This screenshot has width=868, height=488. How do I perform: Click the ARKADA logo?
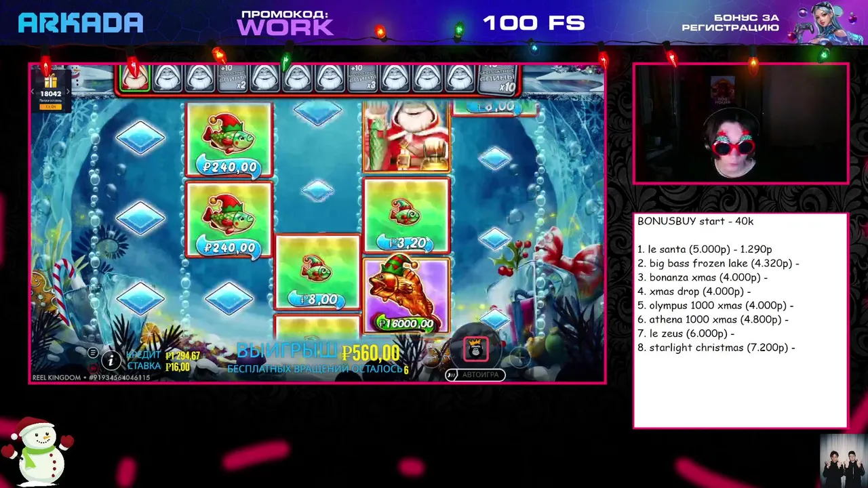coord(81,23)
